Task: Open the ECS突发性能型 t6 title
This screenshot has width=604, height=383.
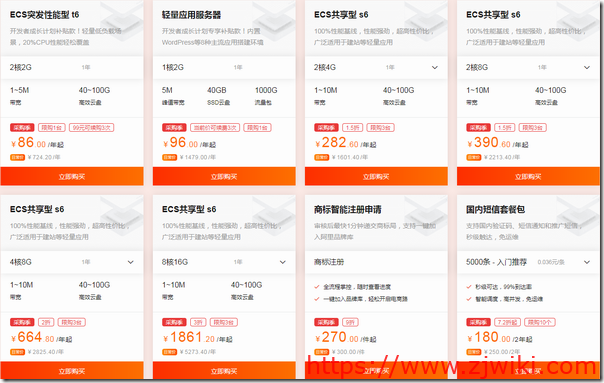Action: point(44,15)
